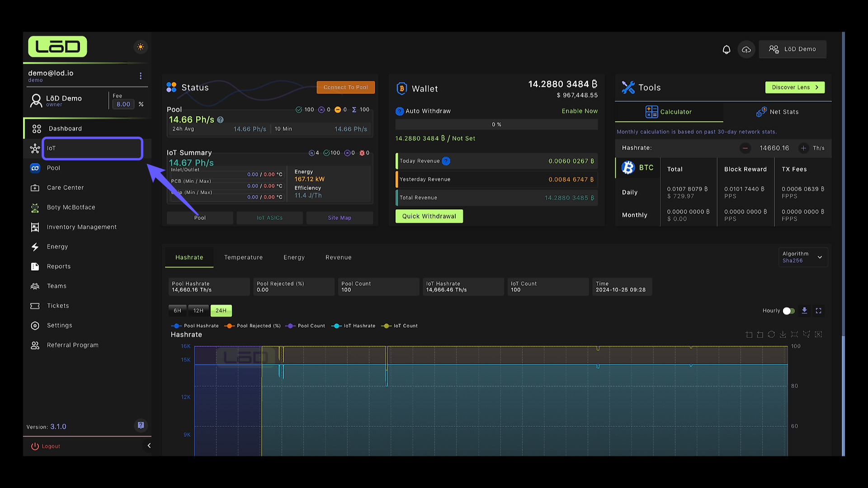The image size is (868, 488).
Task: Click the Quick Withdrawal button
Action: tap(429, 216)
